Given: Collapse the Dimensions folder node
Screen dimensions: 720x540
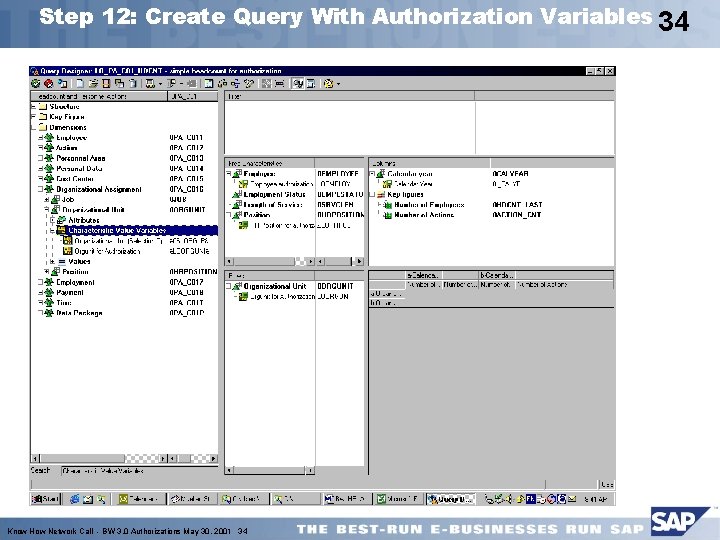Looking at the screenshot, I should [x=34, y=127].
